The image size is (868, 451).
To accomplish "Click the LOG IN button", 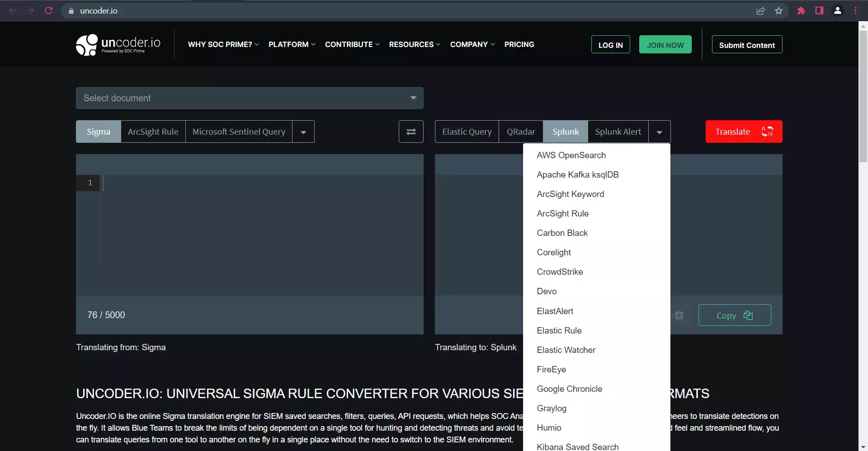I will click(610, 44).
